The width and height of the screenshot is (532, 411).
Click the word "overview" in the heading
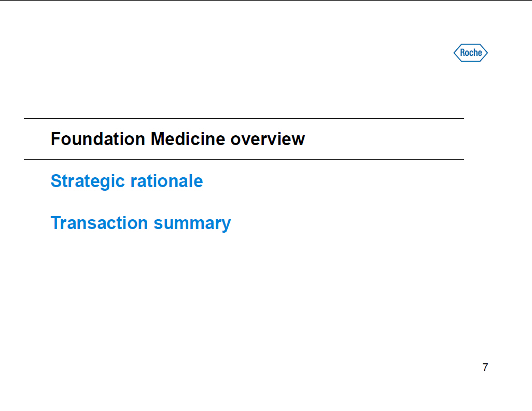(268, 139)
